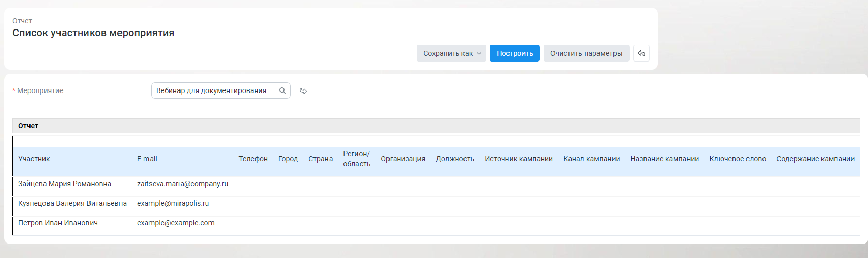Click email example@mirapolis.ru
Viewport: 868px width, 258px height.
(x=173, y=203)
